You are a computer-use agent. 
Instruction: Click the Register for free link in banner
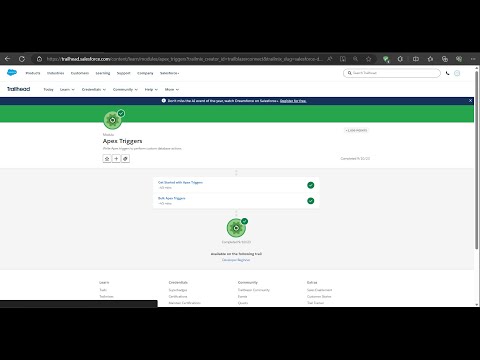coord(293,101)
